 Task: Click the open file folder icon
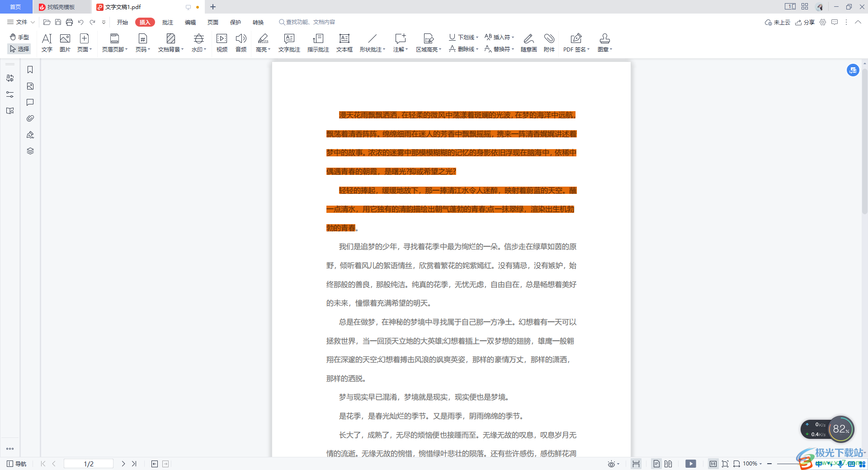click(x=47, y=22)
